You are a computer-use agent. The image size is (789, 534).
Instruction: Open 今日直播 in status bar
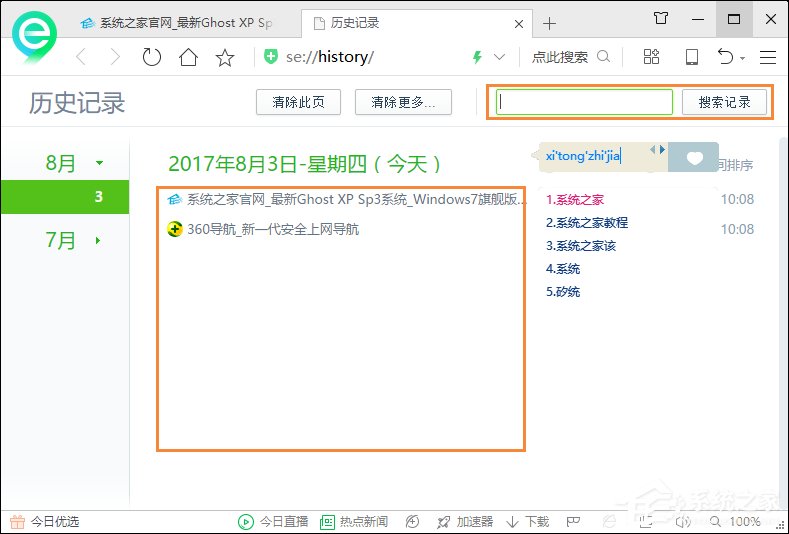[273, 521]
